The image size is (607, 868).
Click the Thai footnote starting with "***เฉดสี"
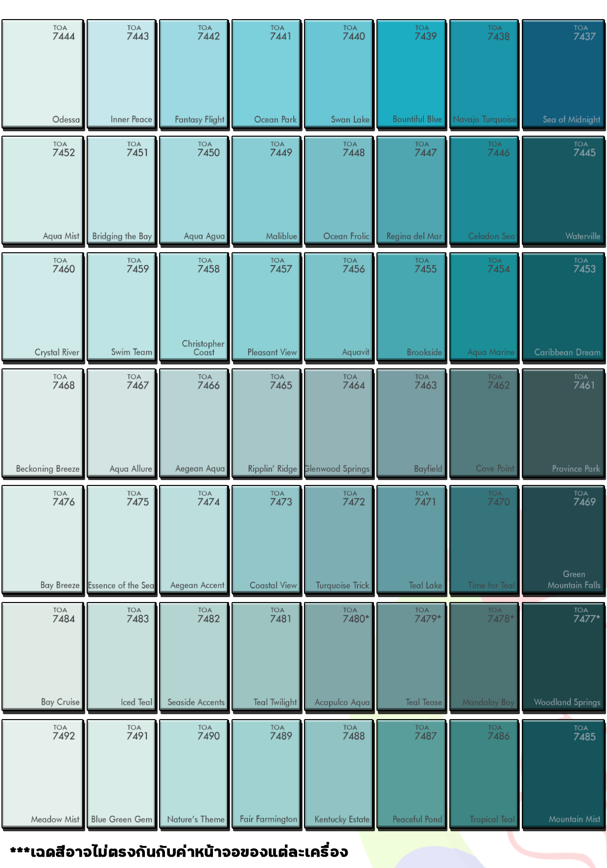tap(179, 852)
